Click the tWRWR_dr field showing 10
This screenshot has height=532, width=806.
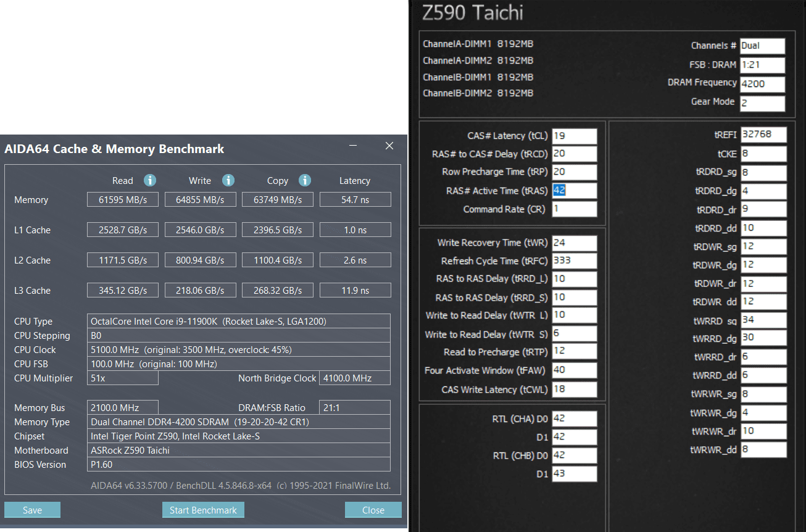[x=764, y=431]
